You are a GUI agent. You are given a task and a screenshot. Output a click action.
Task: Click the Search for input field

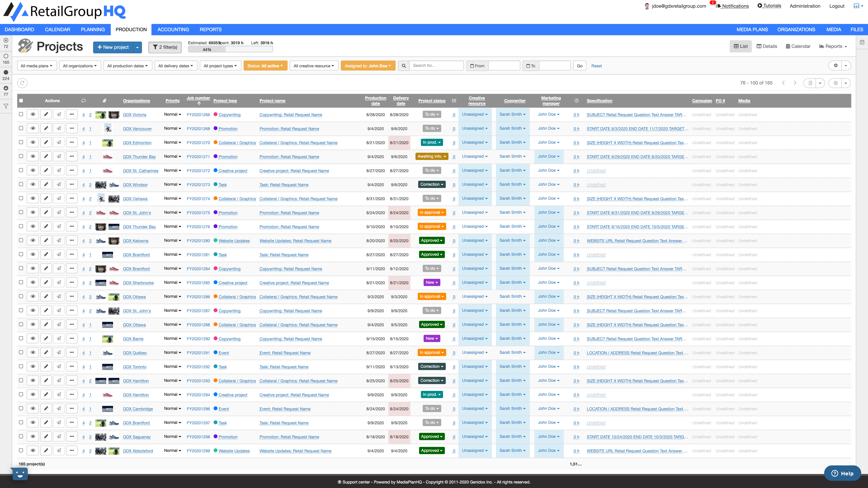click(x=437, y=66)
